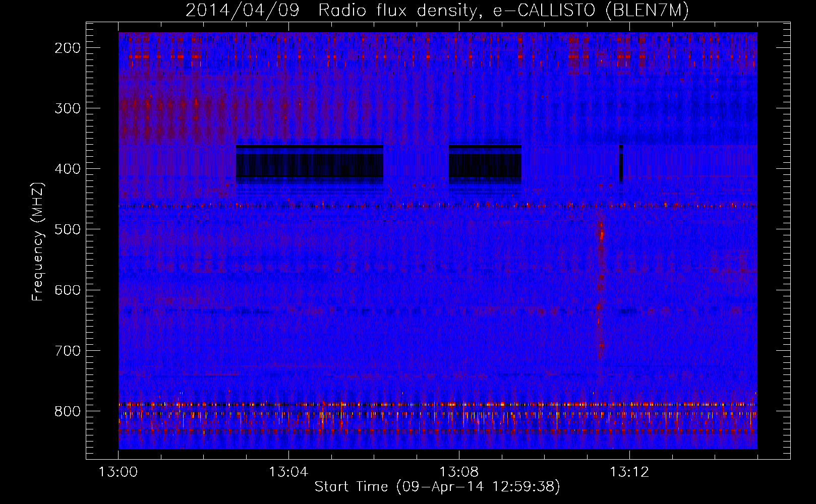Viewport: 816px width, 504px height.
Task: Select the 800 frequency tick label
Action: [x=68, y=411]
